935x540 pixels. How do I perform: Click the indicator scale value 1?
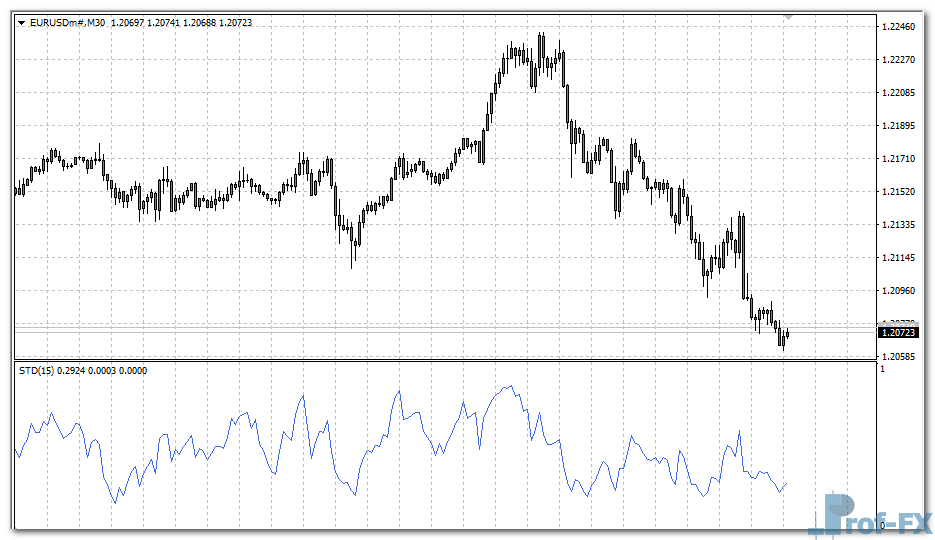coord(882,370)
